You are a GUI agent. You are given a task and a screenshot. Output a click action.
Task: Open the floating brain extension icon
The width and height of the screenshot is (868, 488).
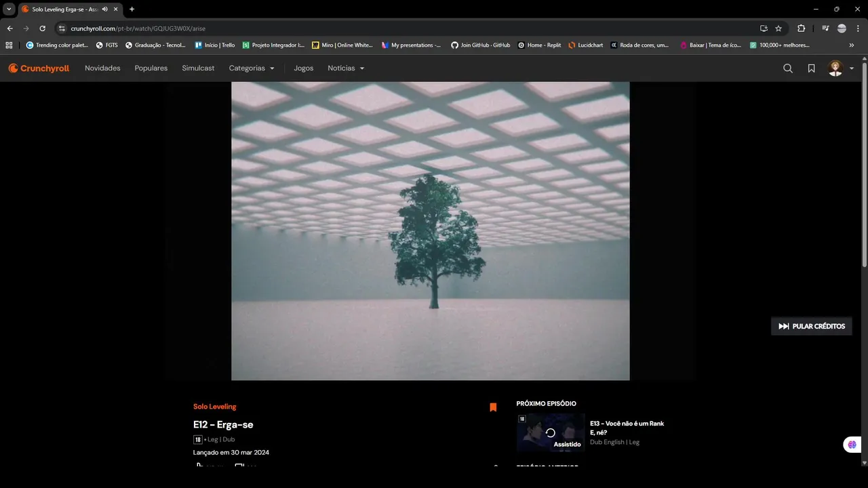pyautogui.click(x=852, y=445)
